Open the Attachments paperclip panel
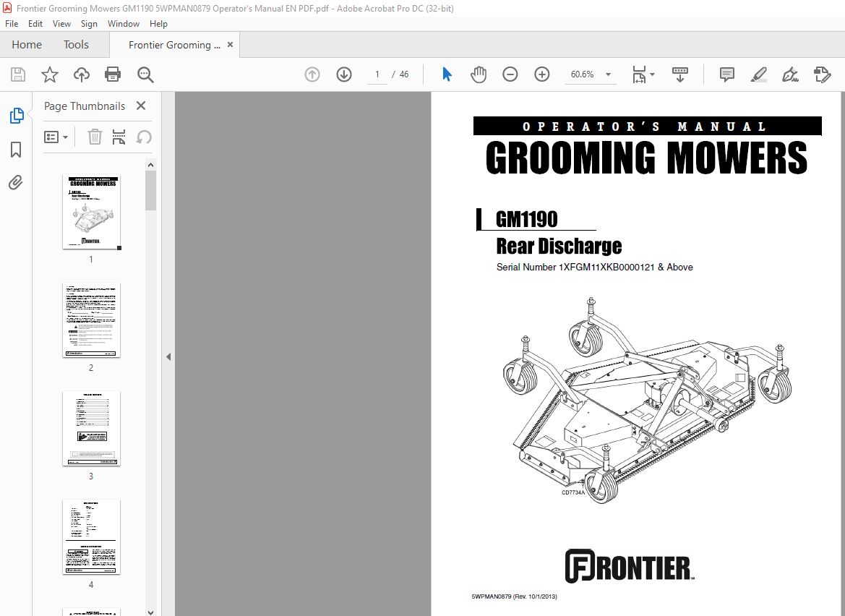845x616 pixels. (16, 183)
